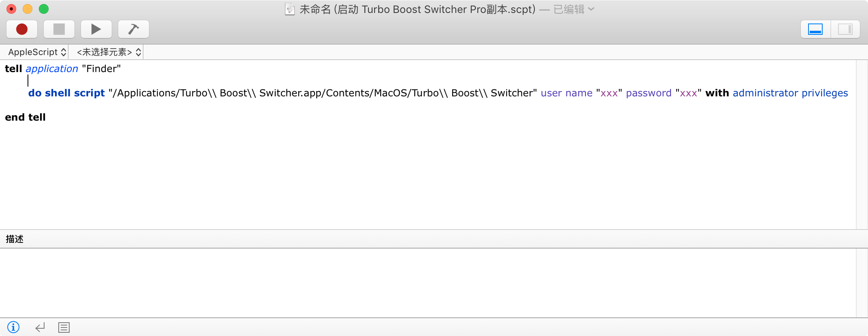Image resolution: width=868 pixels, height=336 pixels.
Task: Show the result pane return-arrow icon
Action: click(40, 327)
